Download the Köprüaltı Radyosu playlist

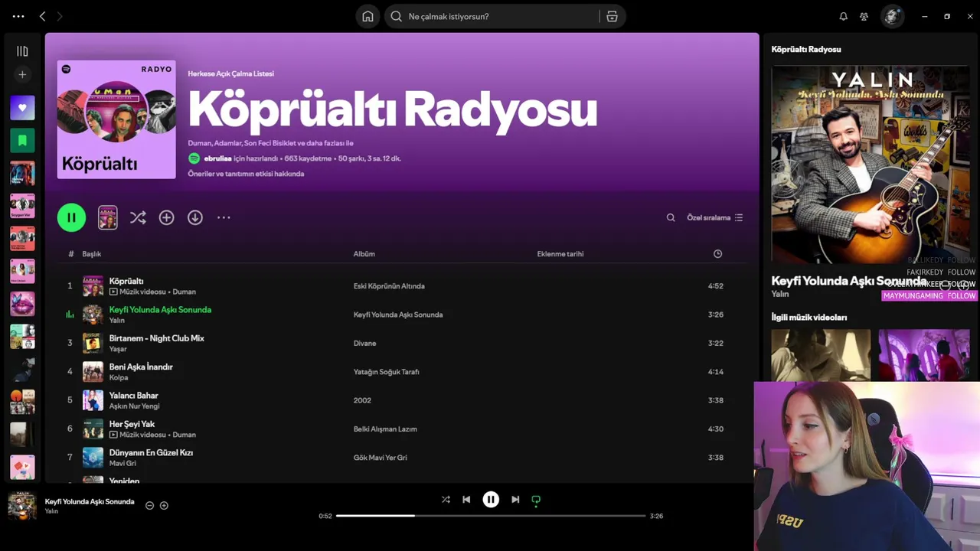pyautogui.click(x=195, y=217)
